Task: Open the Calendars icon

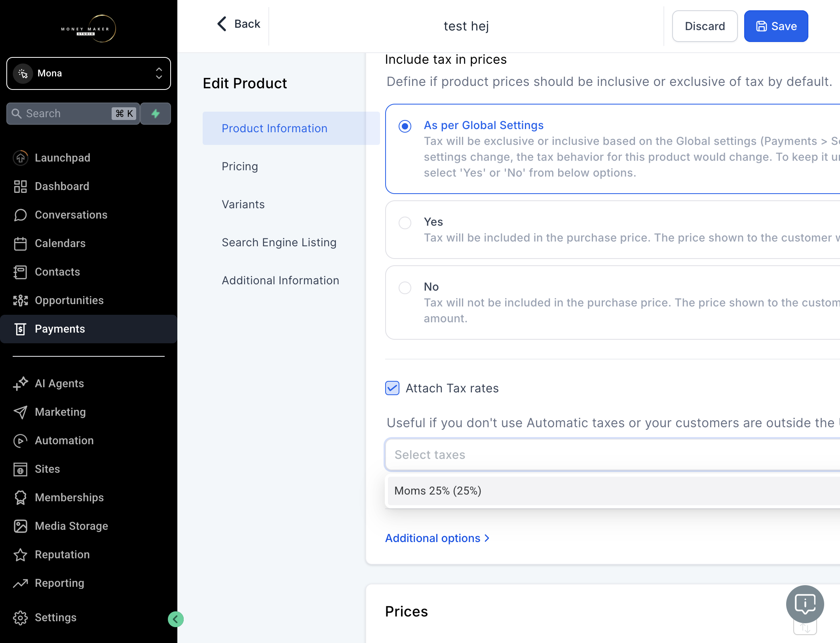Action: pos(21,243)
